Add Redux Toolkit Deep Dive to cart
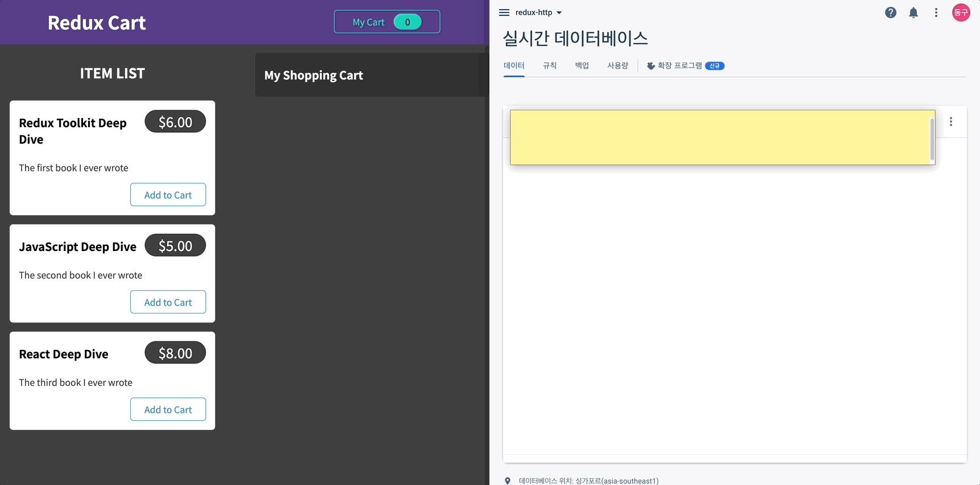This screenshot has width=980, height=485. (x=168, y=195)
